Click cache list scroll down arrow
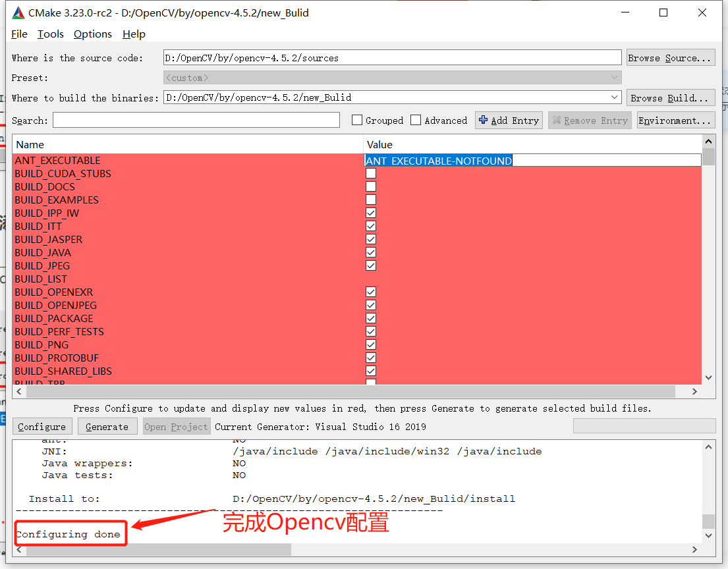This screenshot has width=728, height=569. (x=708, y=378)
